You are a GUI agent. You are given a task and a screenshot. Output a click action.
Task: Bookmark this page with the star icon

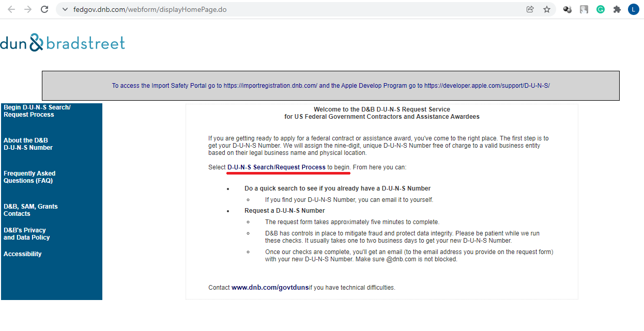(x=547, y=9)
